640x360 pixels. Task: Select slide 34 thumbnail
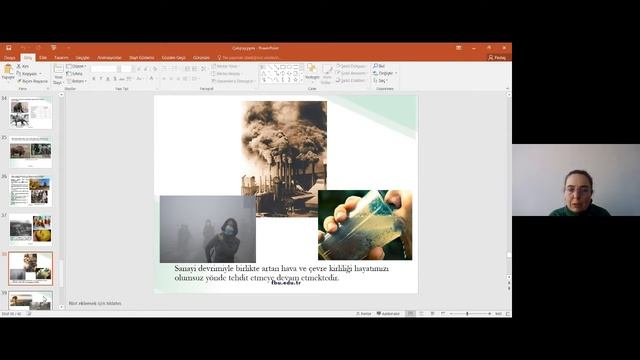pyautogui.click(x=31, y=113)
